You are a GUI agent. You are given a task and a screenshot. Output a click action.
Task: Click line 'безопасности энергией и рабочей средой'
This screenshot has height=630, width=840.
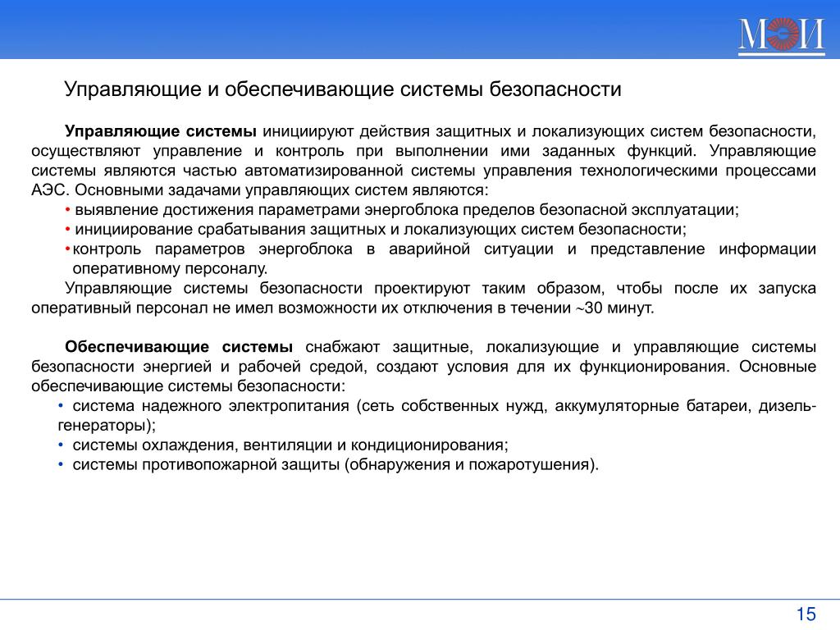tap(424, 367)
